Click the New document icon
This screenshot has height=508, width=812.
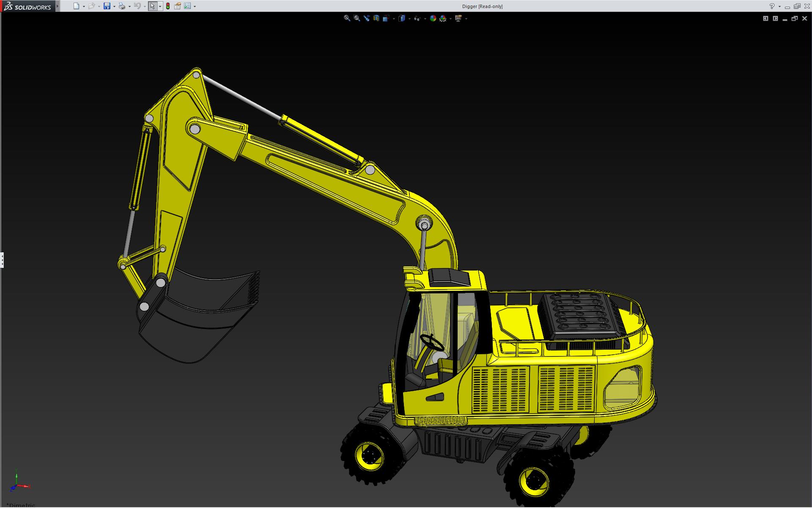(x=76, y=6)
